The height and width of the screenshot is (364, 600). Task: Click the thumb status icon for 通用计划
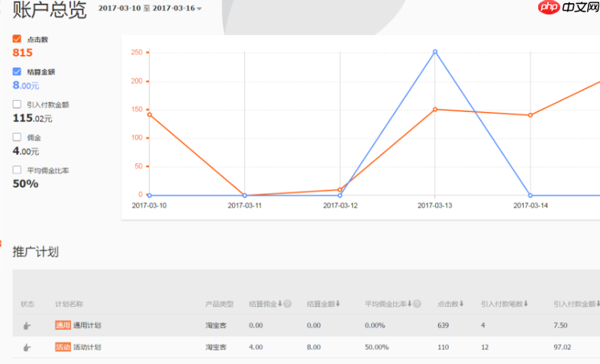pos(27,326)
